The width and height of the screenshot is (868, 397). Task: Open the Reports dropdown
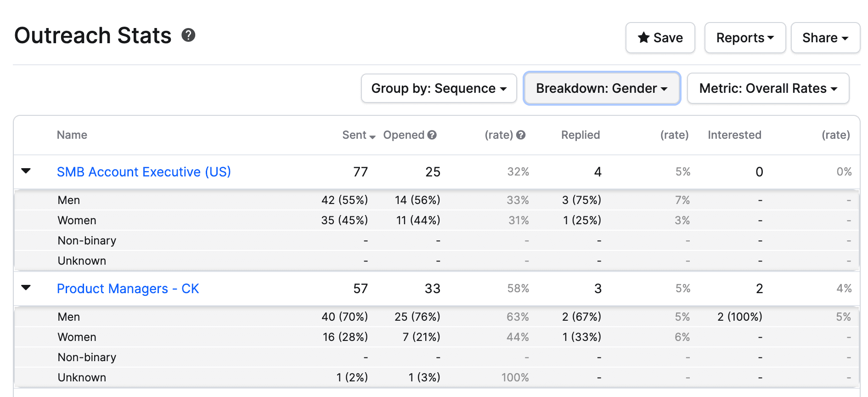[x=745, y=38]
